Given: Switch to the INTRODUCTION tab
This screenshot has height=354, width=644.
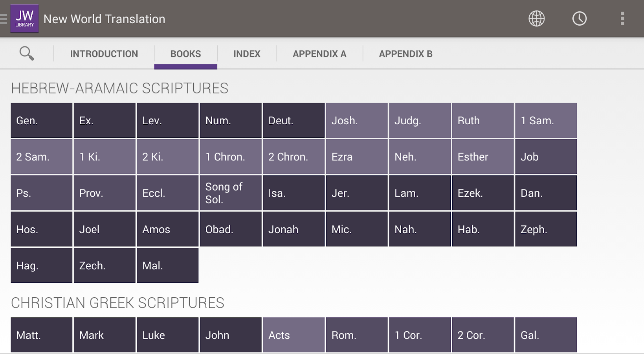Looking at the screenshot, I should [x=103, y=53].
